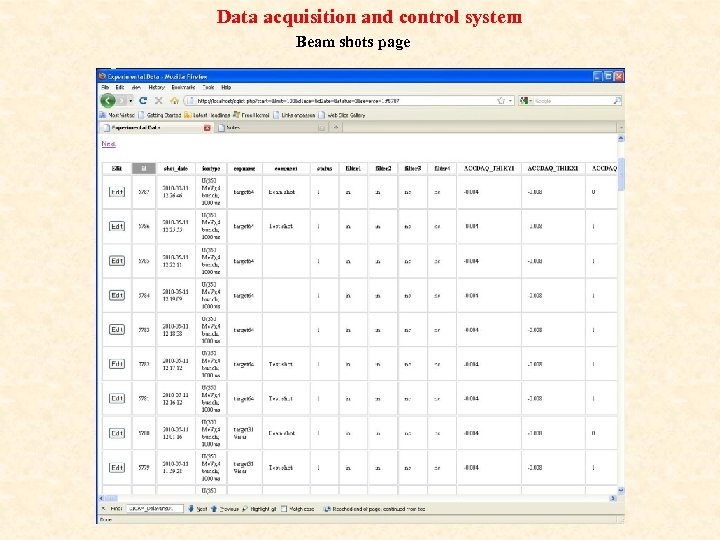The width and height of the screenshot is (720, 540).
Task: Click Edit button for shot id 5779
Action: tap(117, 467)
